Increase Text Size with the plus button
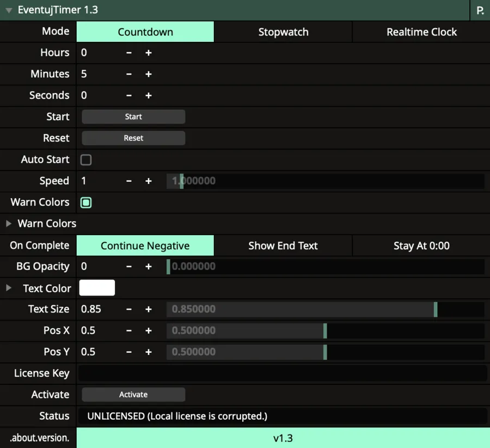This screenshot has width=490, height=448. pyautogui.click(x=149, y=309)
